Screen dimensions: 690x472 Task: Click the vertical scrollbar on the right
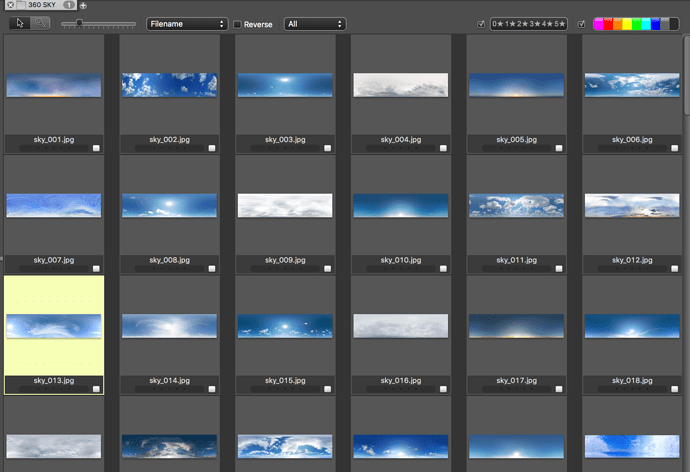pyautogui.click(x=687, y=76)
